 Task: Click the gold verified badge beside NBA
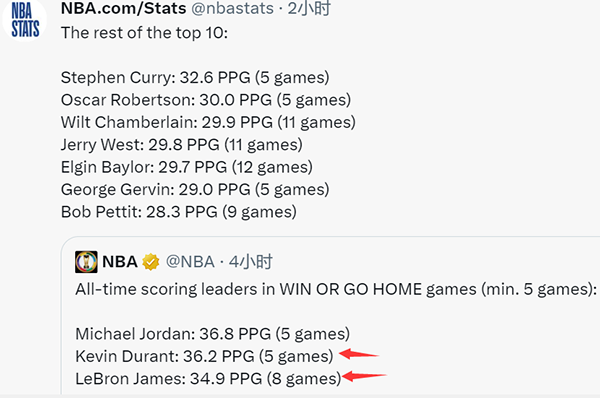[151, 262]
